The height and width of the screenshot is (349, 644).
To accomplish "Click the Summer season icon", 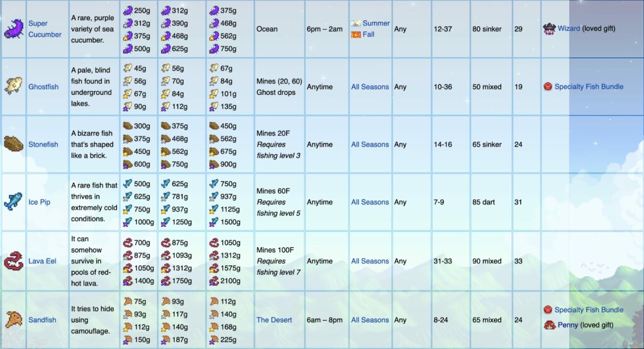I will point(356,23).
